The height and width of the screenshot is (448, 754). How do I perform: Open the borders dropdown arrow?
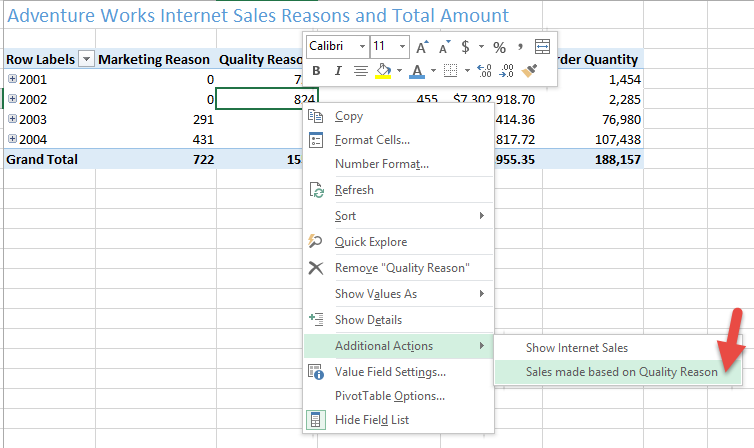click(467, 71)
